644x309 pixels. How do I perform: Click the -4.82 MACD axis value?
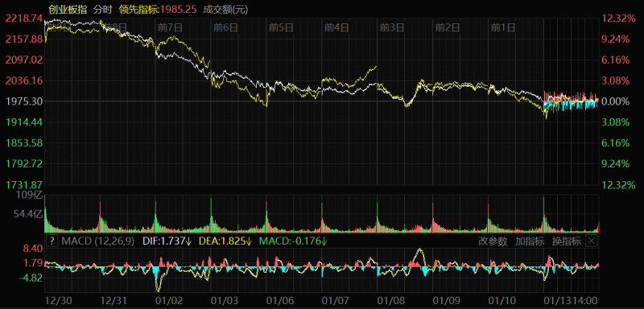click(x=30, y=278)
